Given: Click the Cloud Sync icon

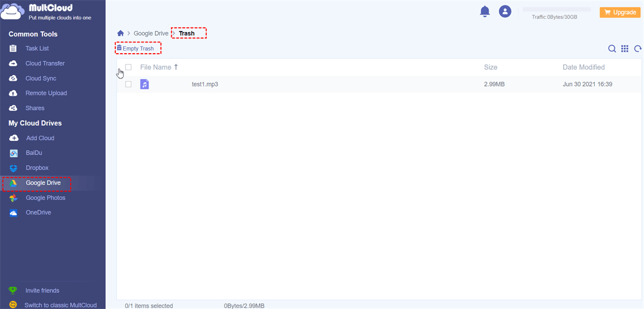Looking at the screenshot, I should 14,78.
